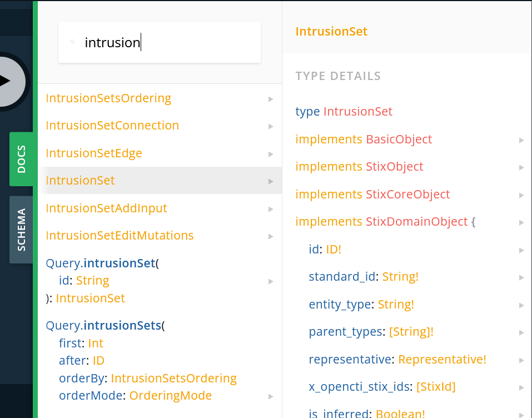Click 'type IntrusionSet' definition line
The image size is (532, 418).
(344, 112)
